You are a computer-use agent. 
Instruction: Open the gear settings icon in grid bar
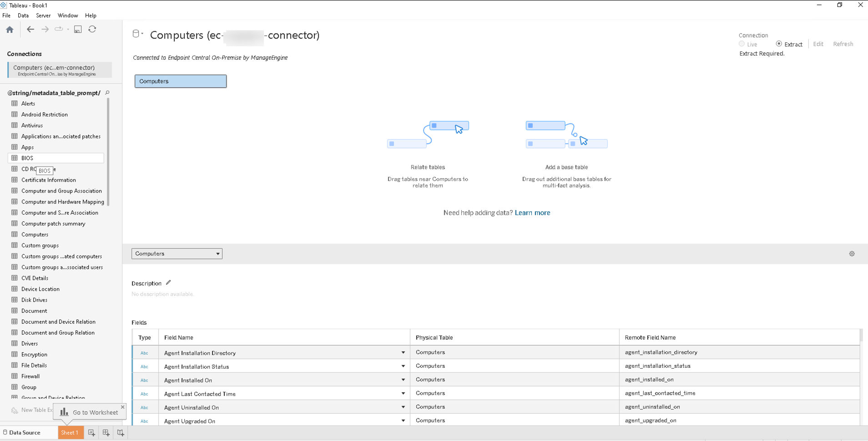tap(852, 254)
